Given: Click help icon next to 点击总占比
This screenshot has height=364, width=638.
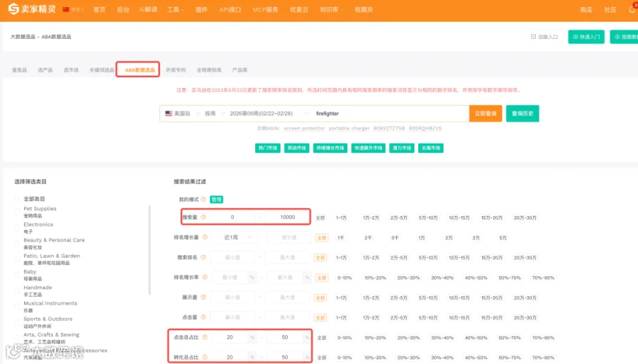Looking at the screenshot, I should point(205,337).
